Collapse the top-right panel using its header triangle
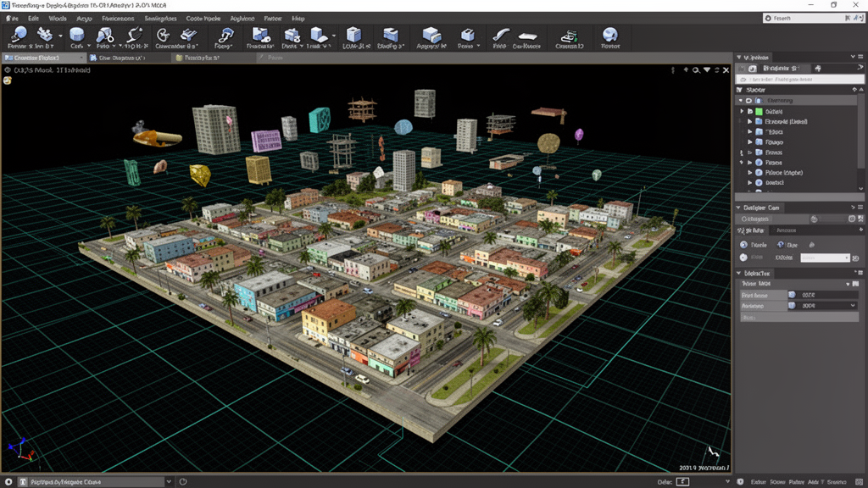The height and width of the screenshot is (488, 868). click(739, 57)
